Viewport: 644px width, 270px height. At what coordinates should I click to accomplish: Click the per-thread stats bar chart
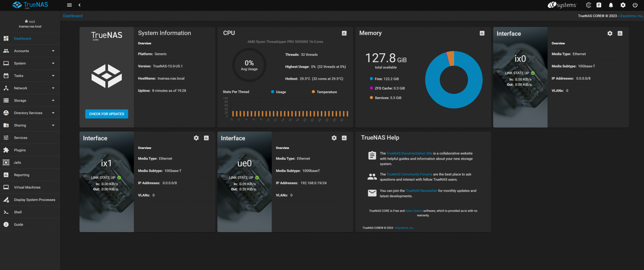click(286, 109)
